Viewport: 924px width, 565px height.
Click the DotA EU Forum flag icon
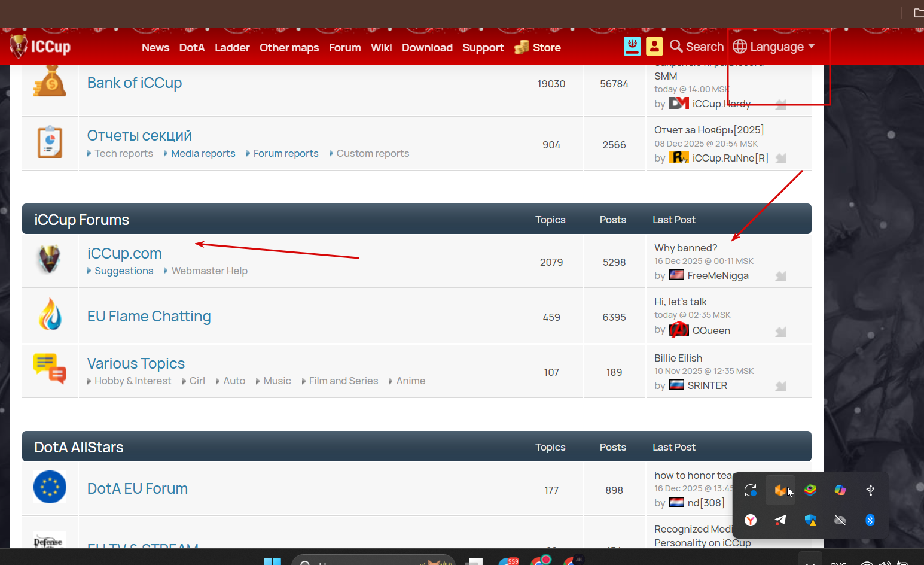pyautogui.click(x=50, y=487)
